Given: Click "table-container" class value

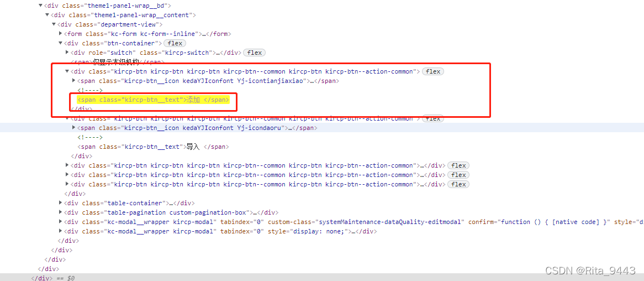Looking at the screenshot, I should click(x=134, y=203).
